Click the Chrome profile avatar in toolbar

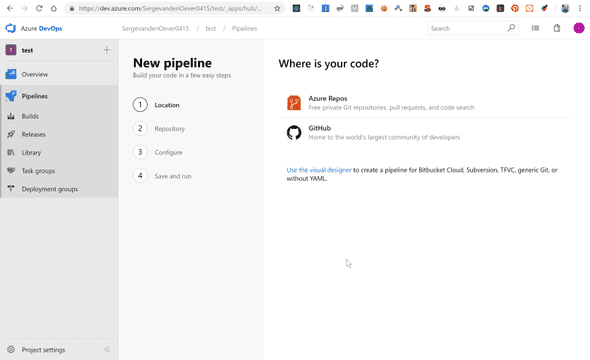565,8
